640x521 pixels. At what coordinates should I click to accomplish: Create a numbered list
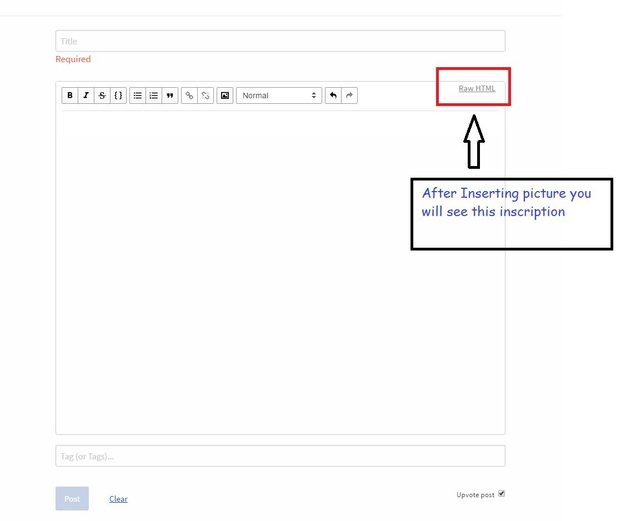(153, 96)
